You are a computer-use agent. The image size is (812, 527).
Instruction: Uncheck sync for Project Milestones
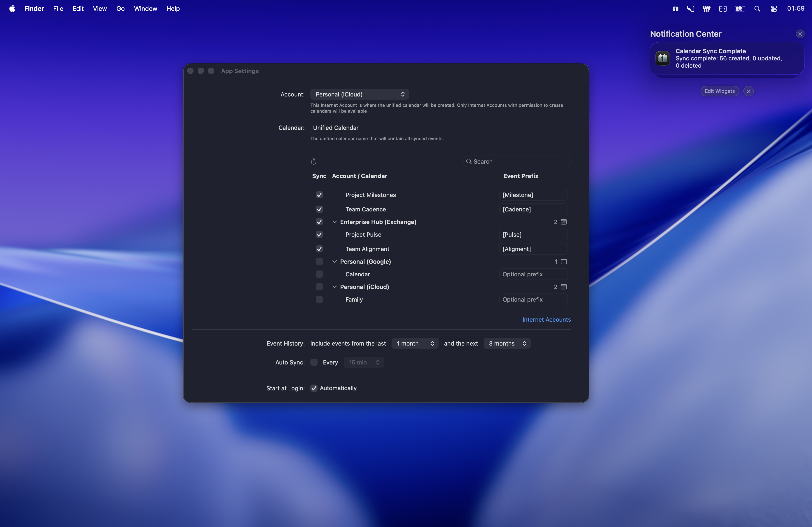pos(319,195)
